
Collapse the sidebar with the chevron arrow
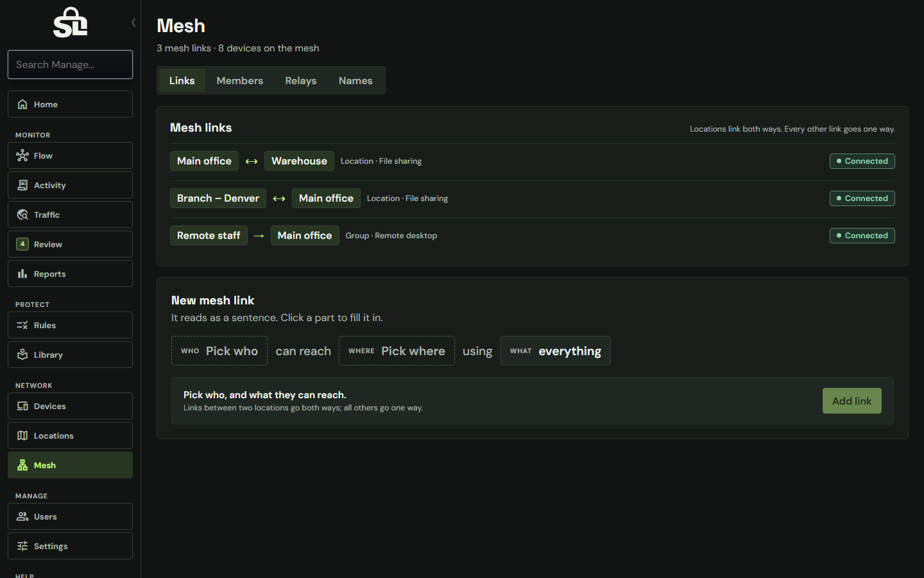click(133, 22)
